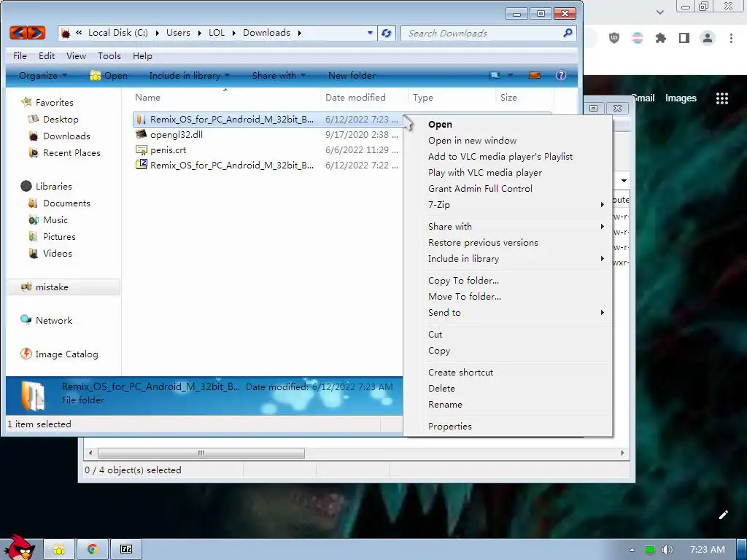The image size is (747, 560).
Task: Click the taskbar clock showing 7:23 AM
Action: click(x=708, y=550)
